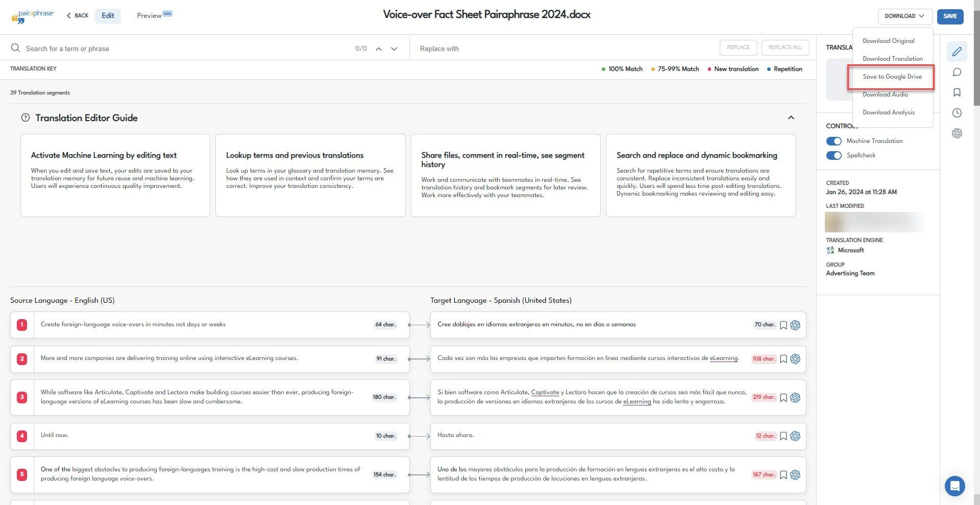The height and width of the screenshot is (505, 980).
Task: Click the BACK navigation link
Action: click(77, 15)
